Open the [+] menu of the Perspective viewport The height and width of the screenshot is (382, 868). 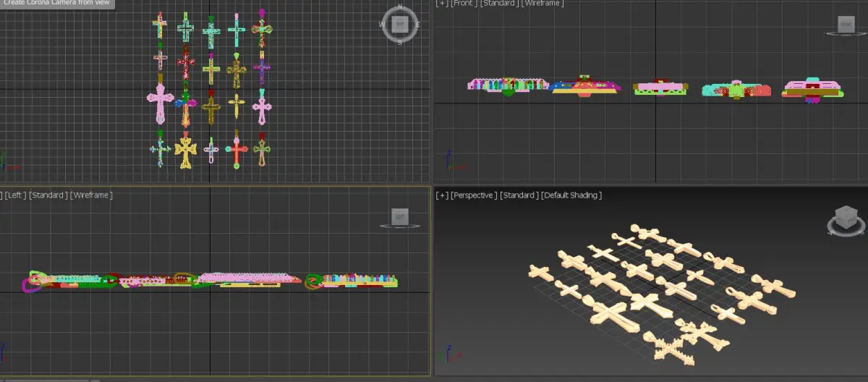click(442, 195)
